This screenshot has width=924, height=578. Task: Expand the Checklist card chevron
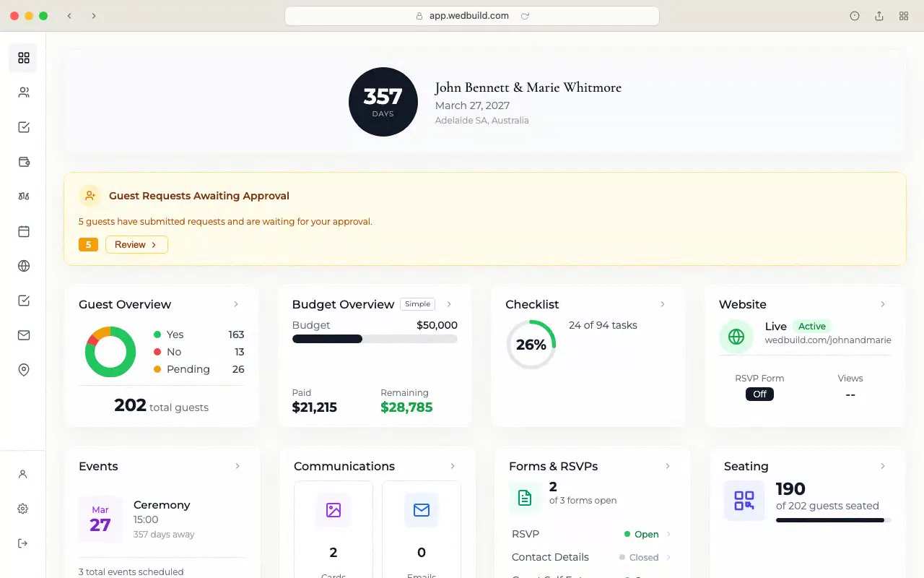pyautogui.click(x=663, y=304)
